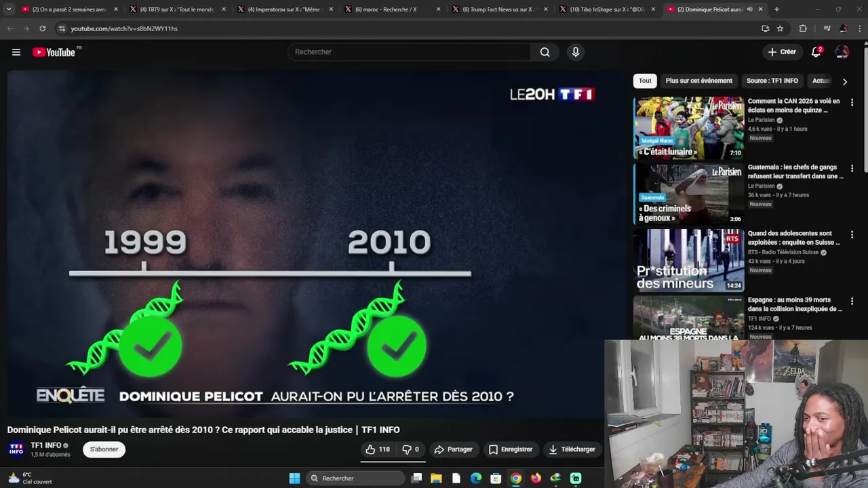This screenshot has height=488, width=868.
Task: Select 'Plus sur cet événement' filter chip
Action: [698, 81]
